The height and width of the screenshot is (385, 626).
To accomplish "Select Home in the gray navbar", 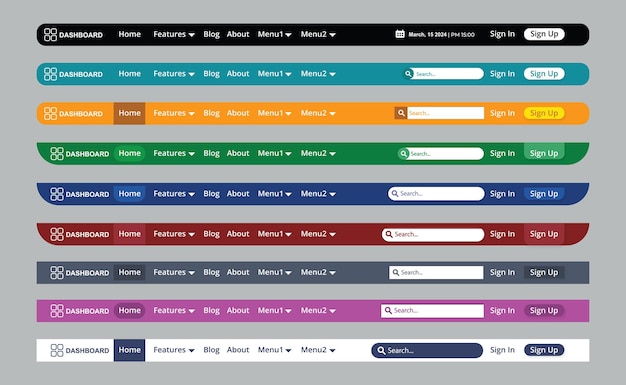I will pyautogui.click(x=129, y=272).
